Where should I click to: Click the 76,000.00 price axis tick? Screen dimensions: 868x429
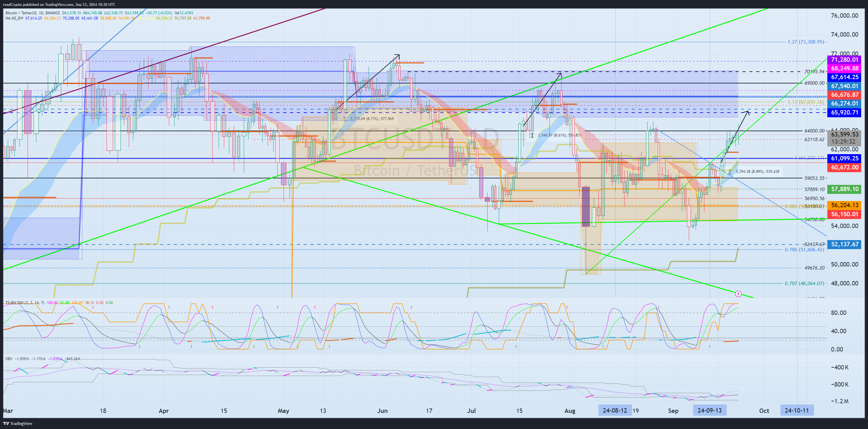point(844,16)
